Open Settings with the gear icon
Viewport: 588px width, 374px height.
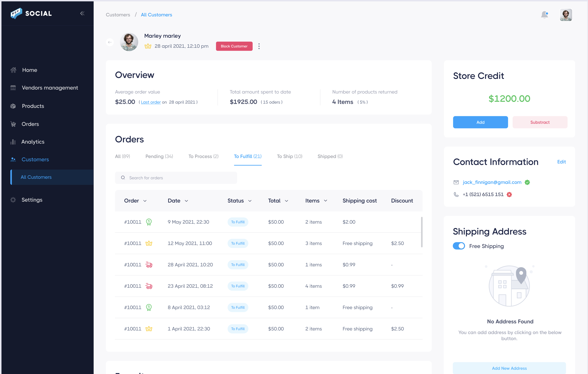point(13,200)
